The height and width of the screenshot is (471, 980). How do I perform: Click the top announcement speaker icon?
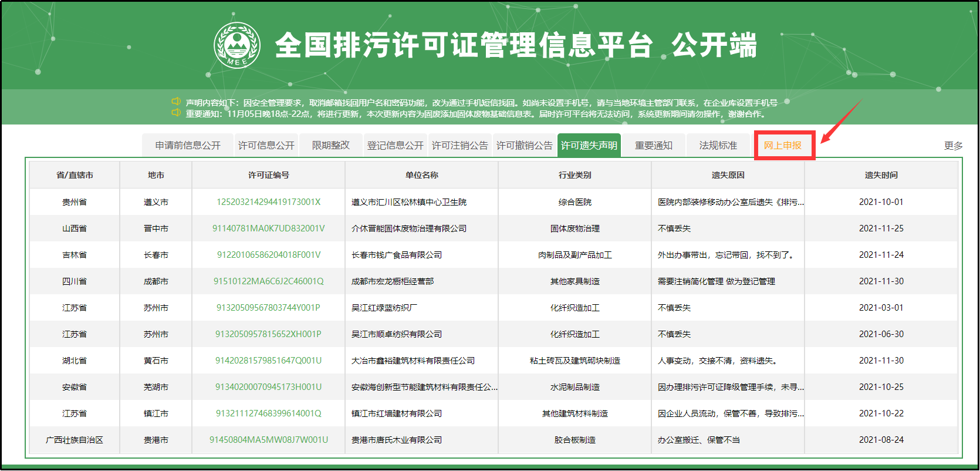point(175,102)
